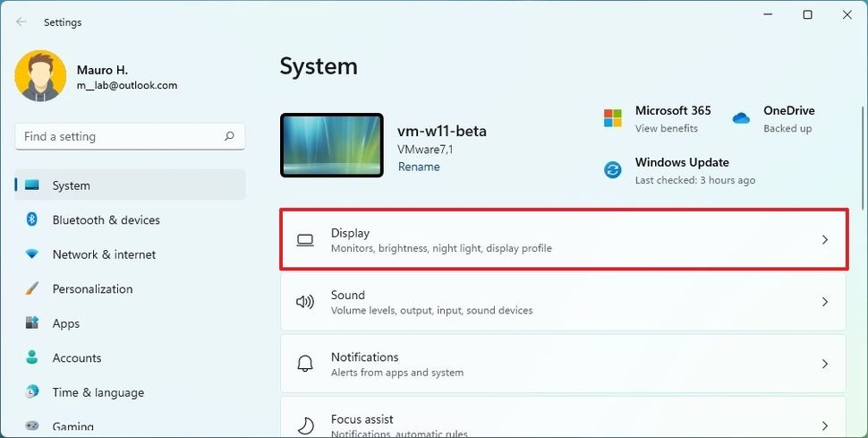Click the search magnifier in Find a setting
Viewport: 868px width, 438px height.
(x=229, y=136)
